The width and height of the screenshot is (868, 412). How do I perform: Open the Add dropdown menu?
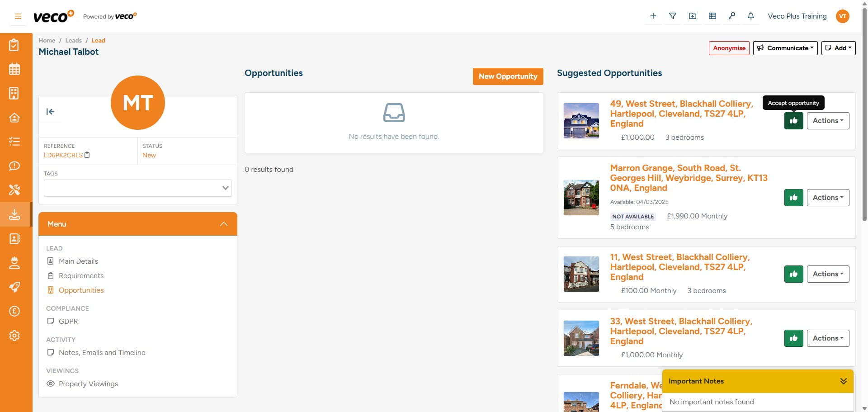[839, 48]
